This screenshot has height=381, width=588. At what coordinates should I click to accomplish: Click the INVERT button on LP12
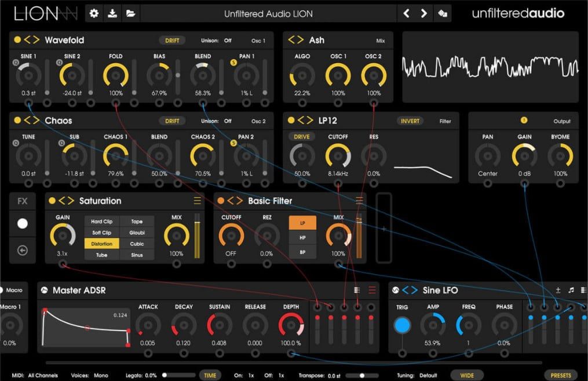pos(410,121)
